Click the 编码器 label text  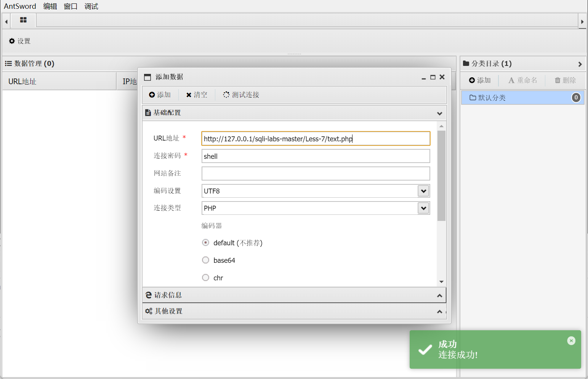pos(211,226)
